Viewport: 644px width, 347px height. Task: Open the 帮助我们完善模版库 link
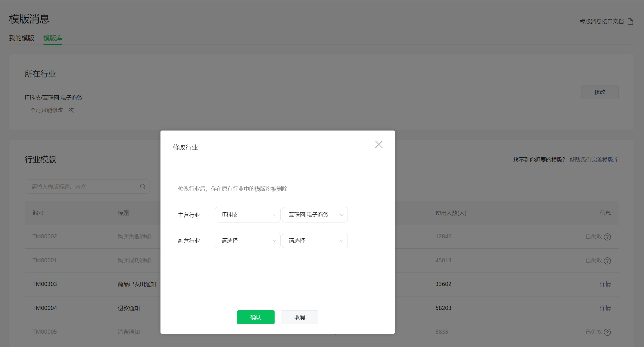(x=594, y=160)
